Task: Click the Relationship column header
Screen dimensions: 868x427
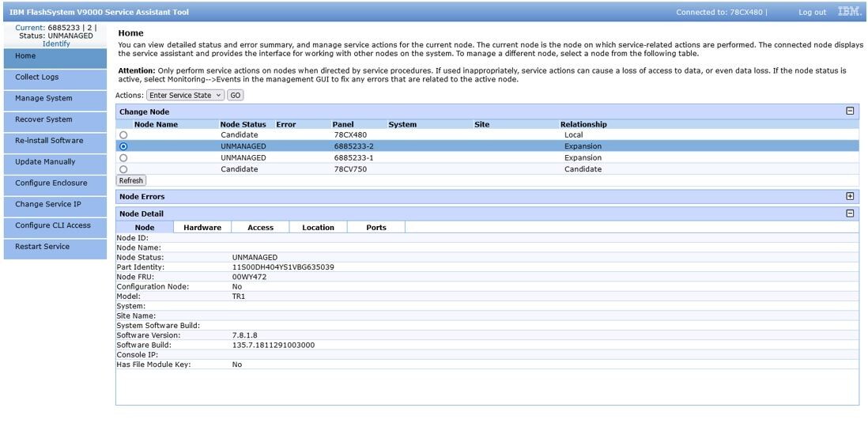Action: pos(583,124)
